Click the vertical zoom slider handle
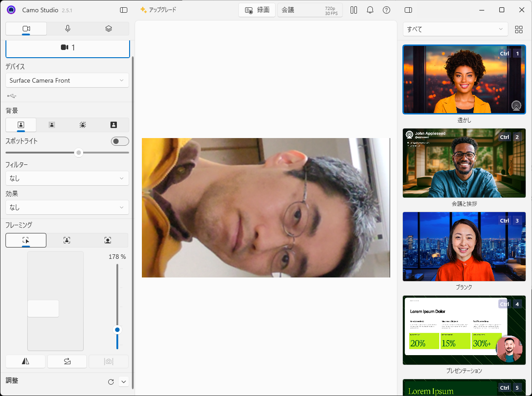 [x=117, y=330]
